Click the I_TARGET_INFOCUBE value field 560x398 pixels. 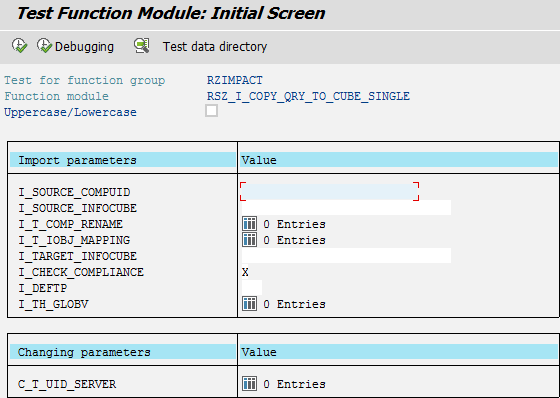(346, 256)
